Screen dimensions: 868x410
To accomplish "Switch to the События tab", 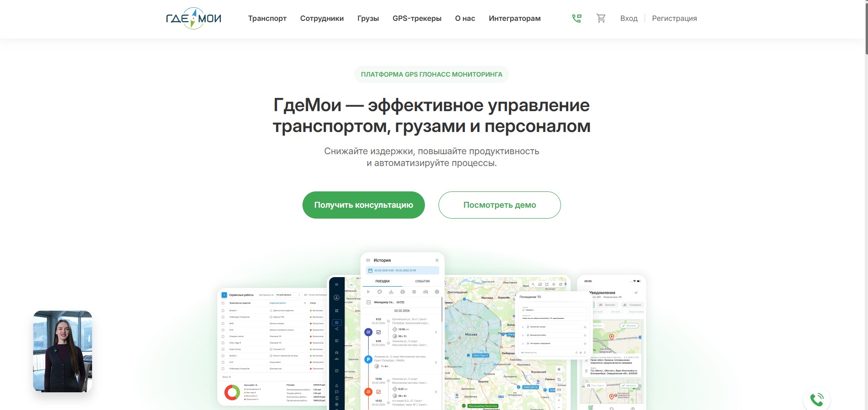I will (x=422, y=281).
